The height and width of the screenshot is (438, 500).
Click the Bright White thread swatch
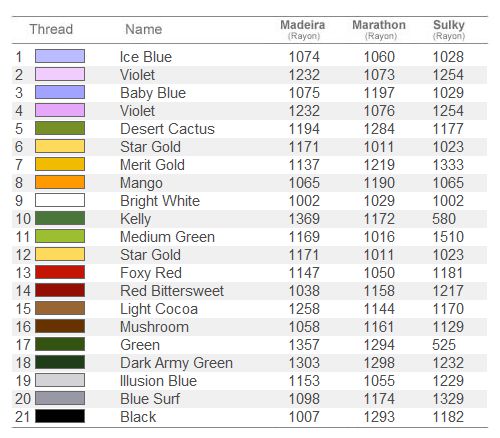coord(60,200)
